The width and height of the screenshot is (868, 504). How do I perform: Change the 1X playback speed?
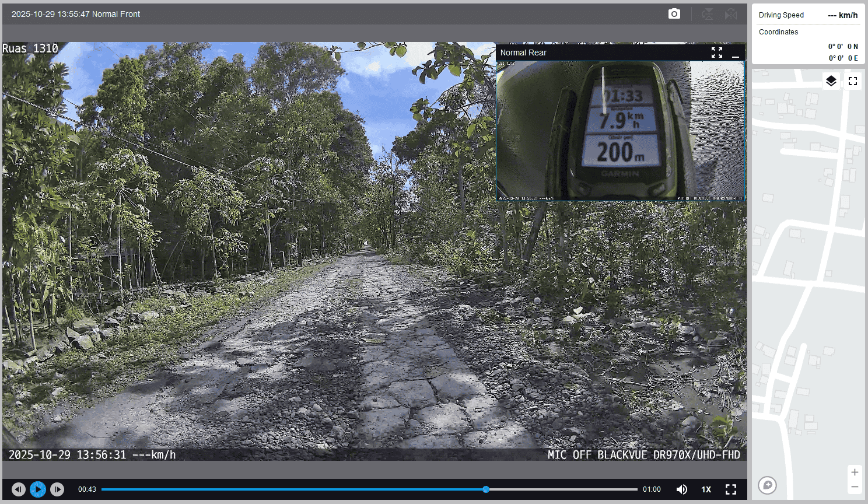coord(706,489)
